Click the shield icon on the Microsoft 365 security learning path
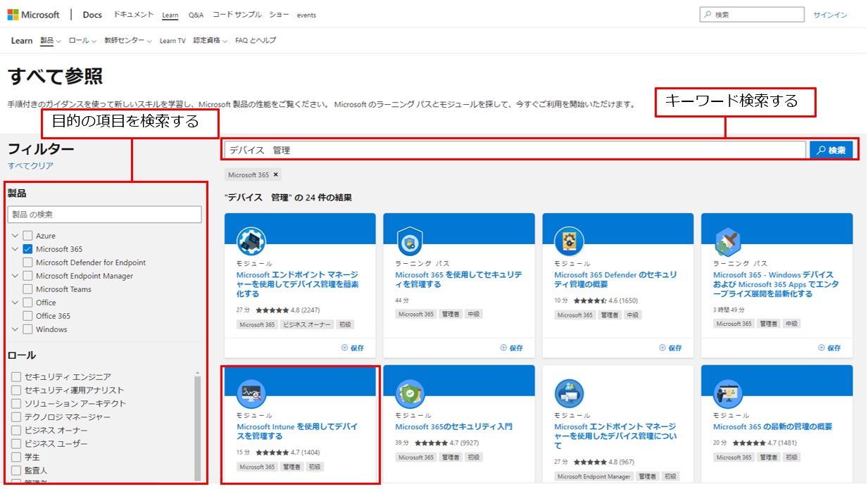This screenshot has width=868, height=489. (x=410, y=241)
